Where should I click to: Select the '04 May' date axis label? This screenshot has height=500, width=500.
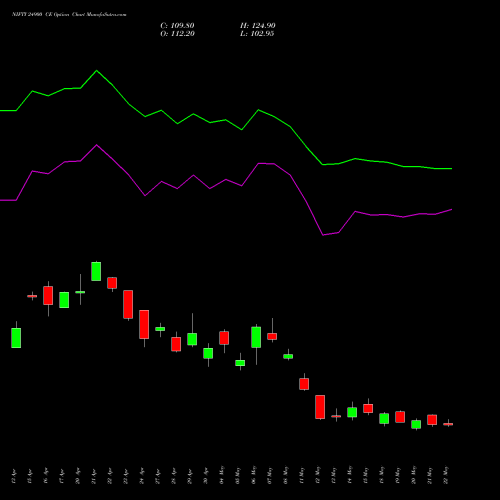(x=222, y=475)
